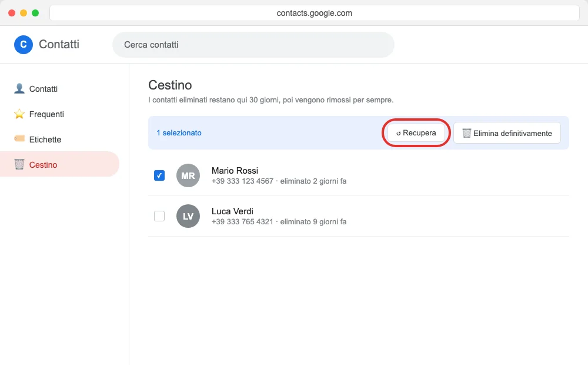
Task: Click the blue Contatti app logo
Action: 24,44
